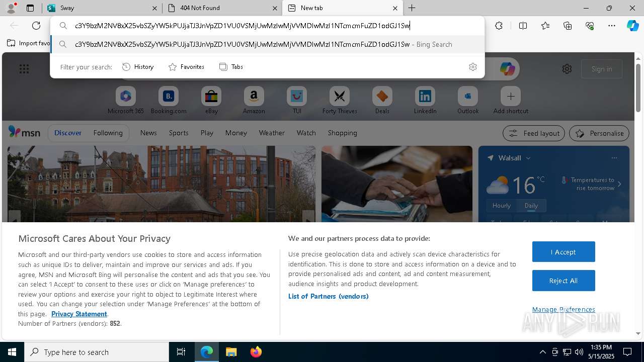Click the msn logo
Viewport: 644px width, 362px height.
(x=24, y=132)
